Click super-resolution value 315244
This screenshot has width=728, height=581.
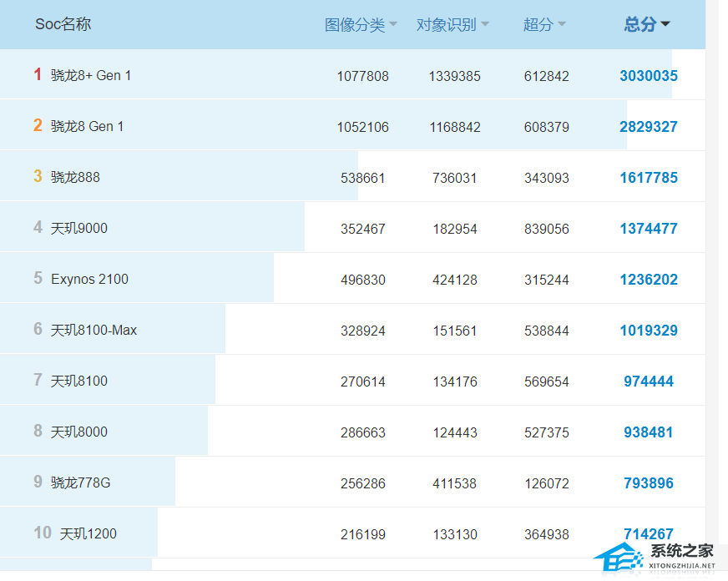(547, 280)
